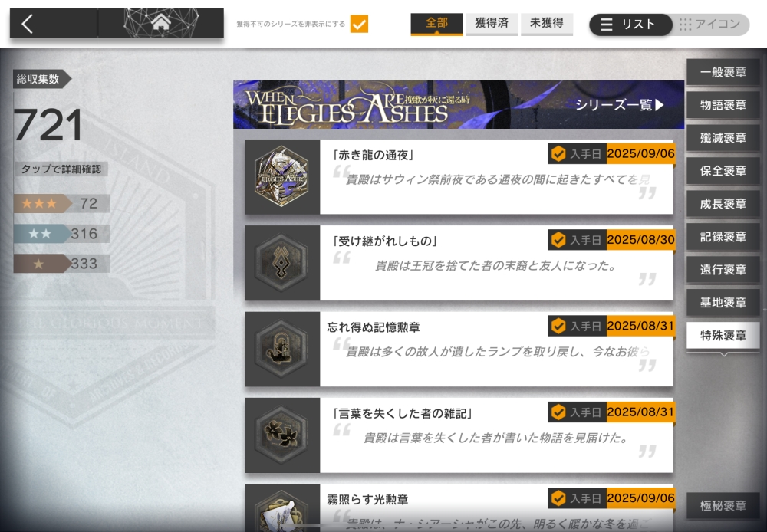767x532 pixels.
Task: Open the 極秘褒章 category
Action: pyautogui.click(x=723, y=506)
